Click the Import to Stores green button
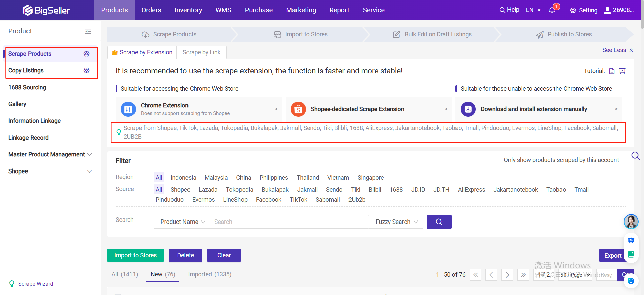Screen dimensions: 644x295 136,255
